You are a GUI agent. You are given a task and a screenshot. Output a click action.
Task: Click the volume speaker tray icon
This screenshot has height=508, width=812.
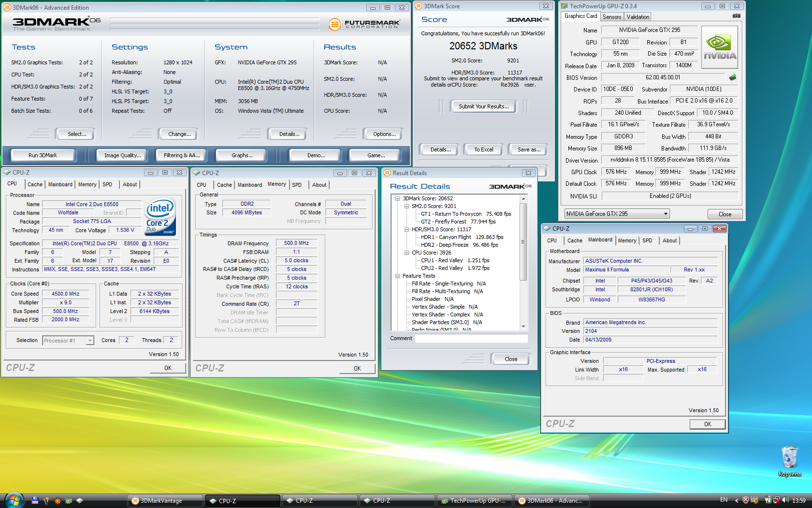[785, 500]
